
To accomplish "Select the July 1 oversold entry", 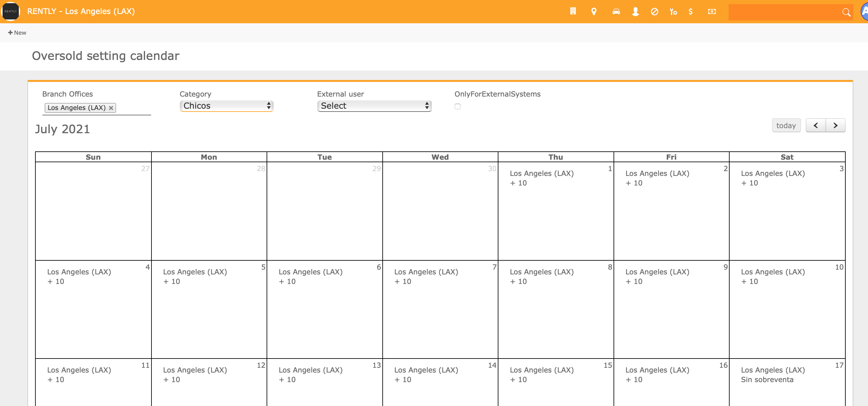I will [541, 178].
